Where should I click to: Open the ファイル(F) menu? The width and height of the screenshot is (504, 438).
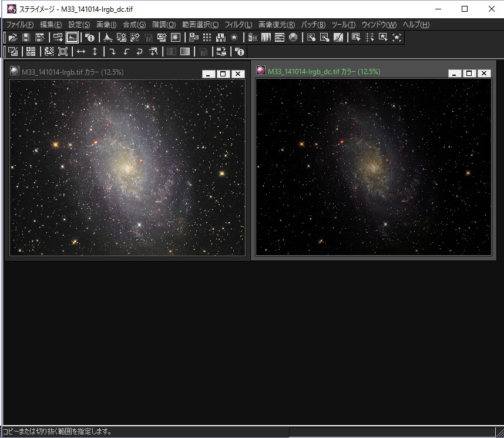pyautogui.click(x=19, y=25)
